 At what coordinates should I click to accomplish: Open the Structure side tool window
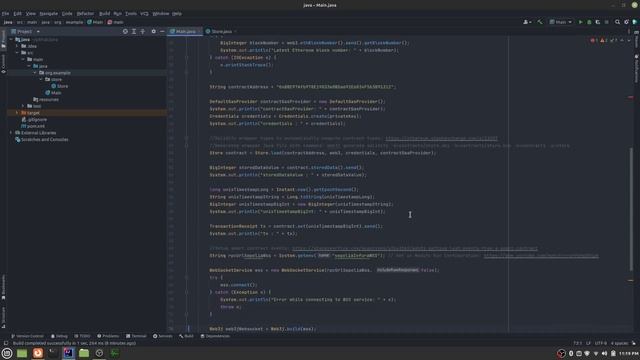click(x=3, y=318)
